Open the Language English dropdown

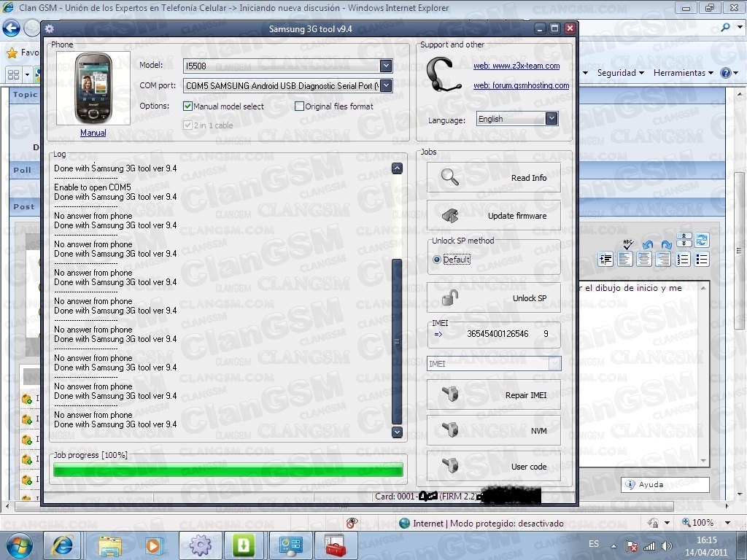pyautogui.click(x=551, y=119)
